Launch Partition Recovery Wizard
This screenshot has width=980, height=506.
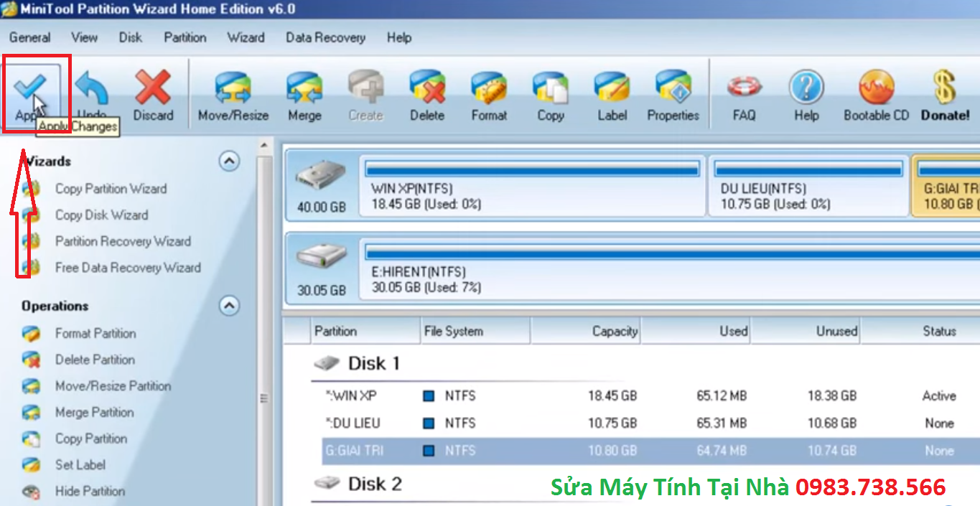pos(123,242)
